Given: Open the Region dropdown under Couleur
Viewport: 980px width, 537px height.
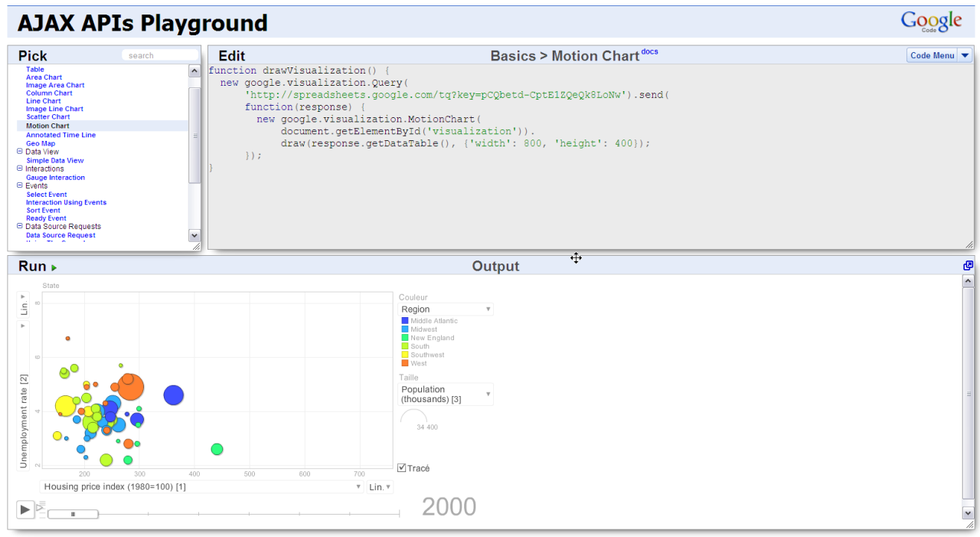Looking at the screenshot, I should tap(446, 309).
